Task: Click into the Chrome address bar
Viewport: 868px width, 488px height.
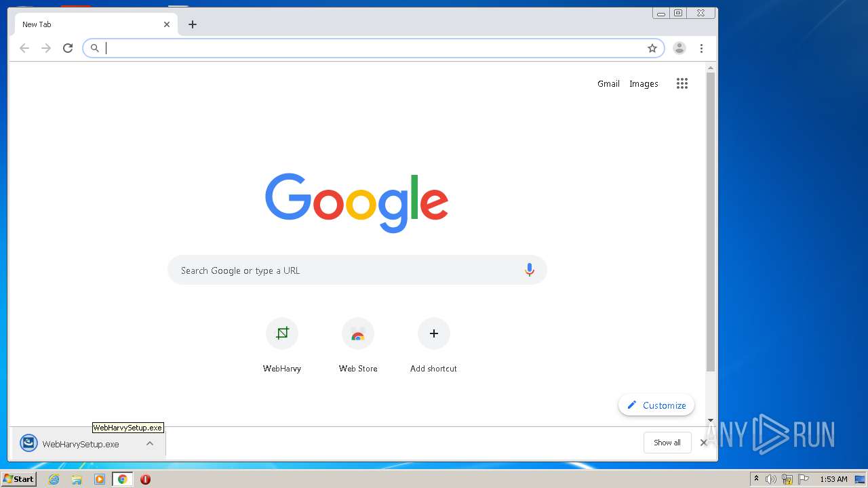Action: 373,48
